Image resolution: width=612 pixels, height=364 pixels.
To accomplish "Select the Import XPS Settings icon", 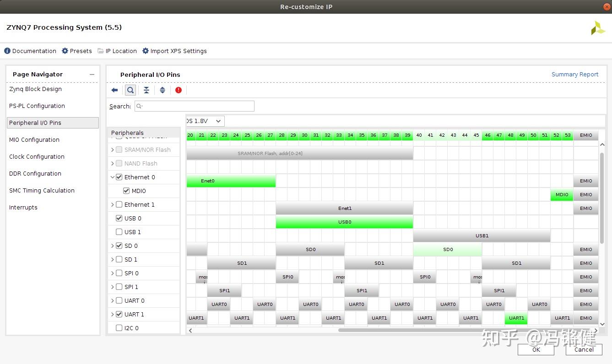I will 145,51.
